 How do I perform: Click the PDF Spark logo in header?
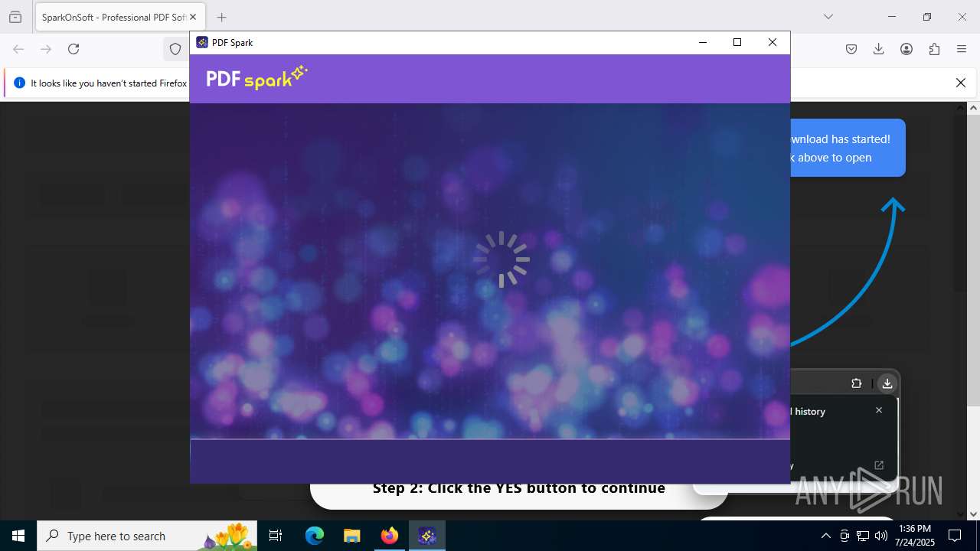click(256, 77)
